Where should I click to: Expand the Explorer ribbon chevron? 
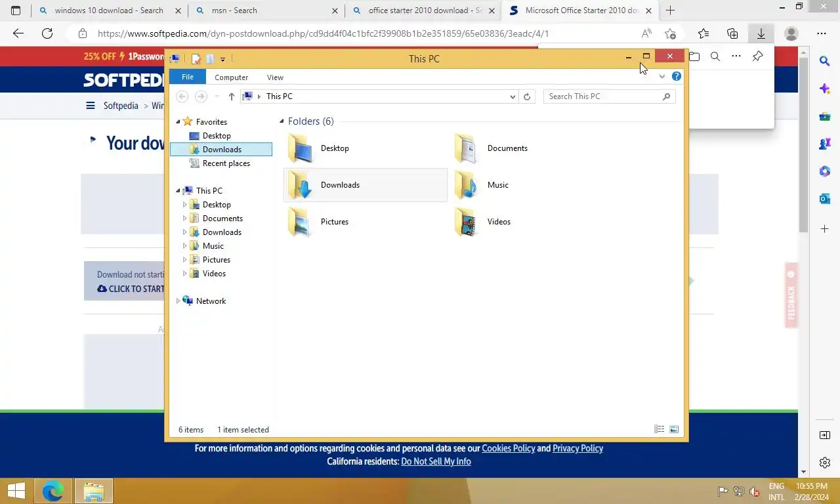click(x=662, y=77)
